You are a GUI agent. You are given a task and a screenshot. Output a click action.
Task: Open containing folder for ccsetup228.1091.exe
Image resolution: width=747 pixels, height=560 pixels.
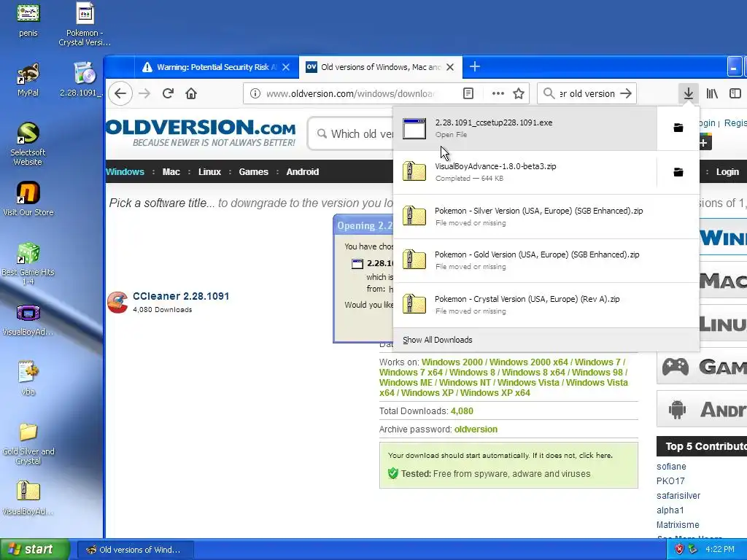tap(678, 128)
